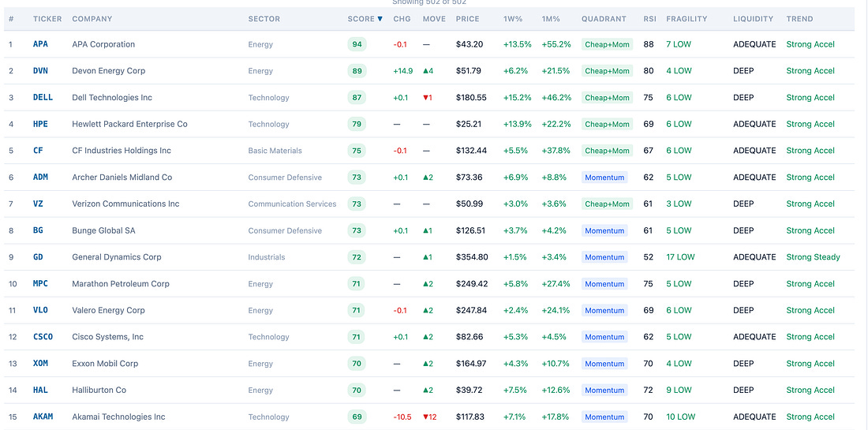868x430 pixels.
Task: Open the VLO ticker link
Action: tap(40, 310)
